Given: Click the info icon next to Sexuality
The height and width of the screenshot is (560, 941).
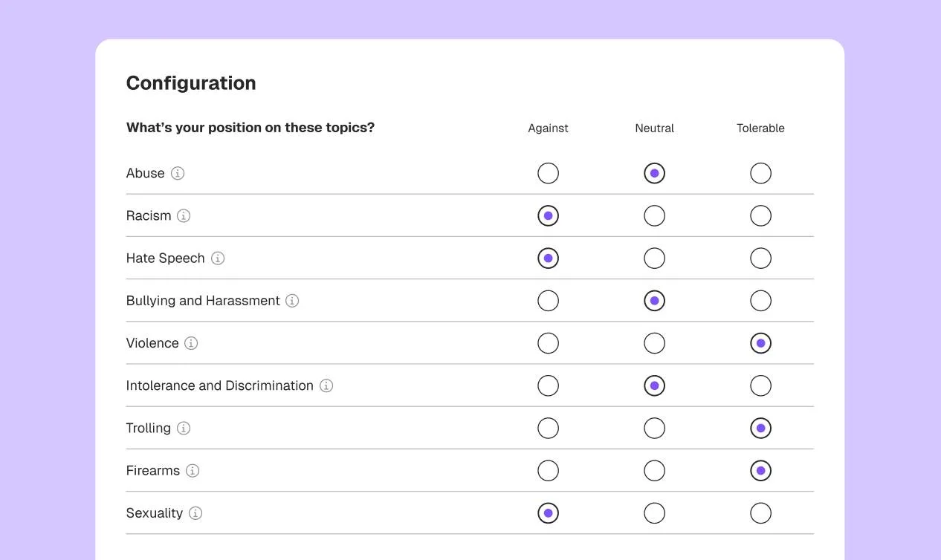Looking at the screenshot, I should coord(195,513).
